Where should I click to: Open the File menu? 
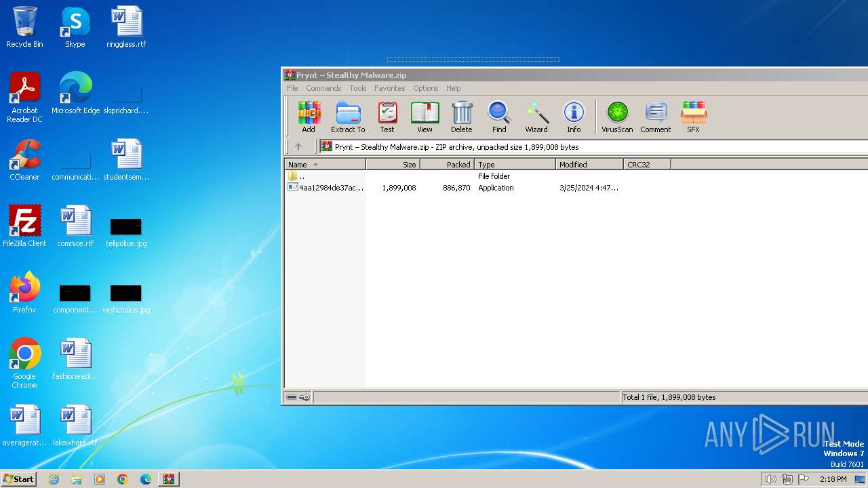click(292, 88)
